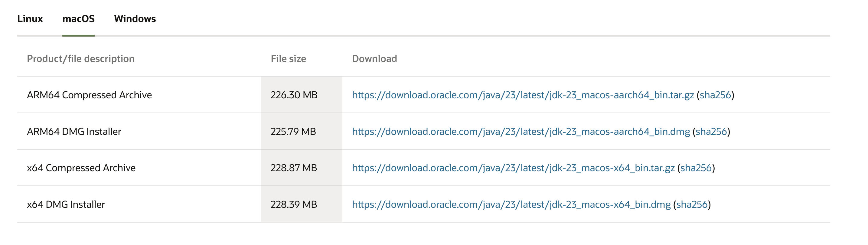868x245 pixels.
Task: Download the macOS x64 tar.gz archive link
Action: (x=514, y=168)
